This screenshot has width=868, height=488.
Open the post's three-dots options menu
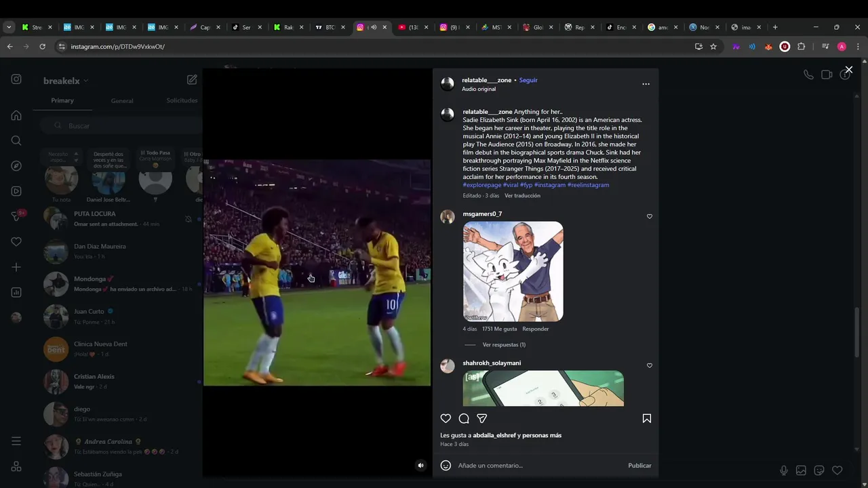(646, 84)
